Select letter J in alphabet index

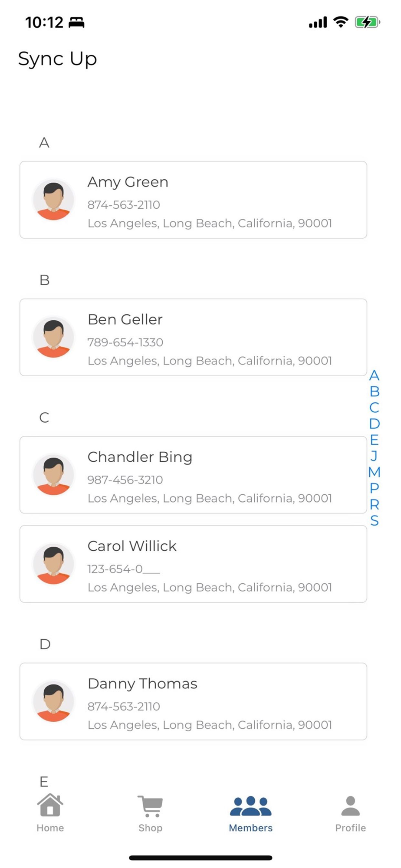point(374,456)
